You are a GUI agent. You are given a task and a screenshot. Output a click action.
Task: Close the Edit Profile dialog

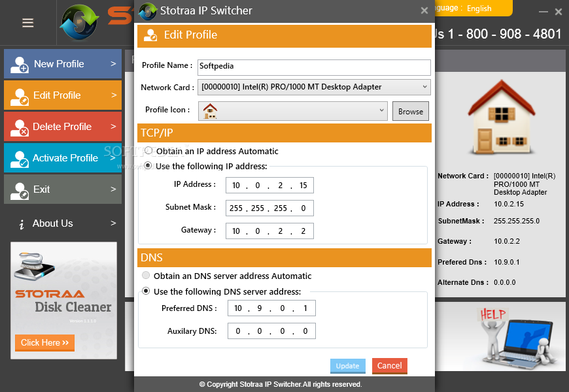tap(424, 11)
